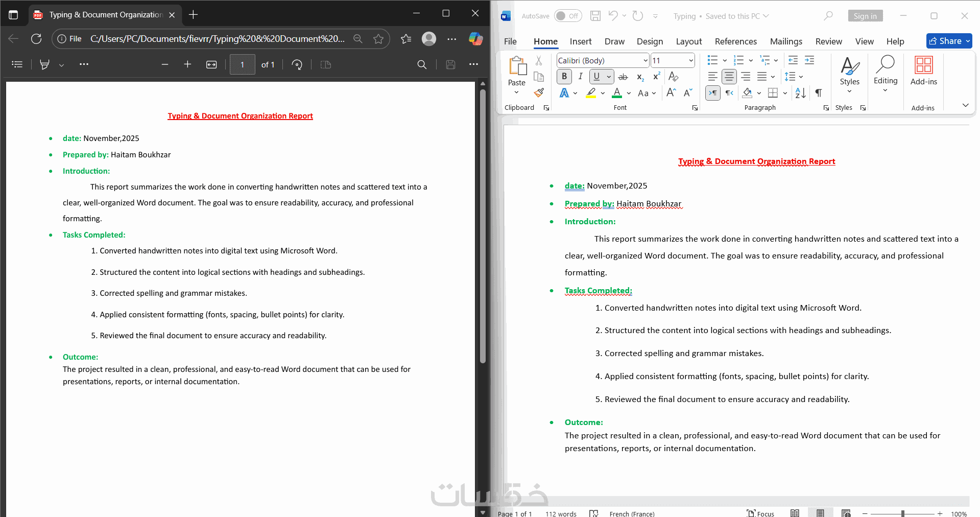Viewport: 980px width, 517px height.
Task: Switch to the References tab
Action: [x=735, y=41]
